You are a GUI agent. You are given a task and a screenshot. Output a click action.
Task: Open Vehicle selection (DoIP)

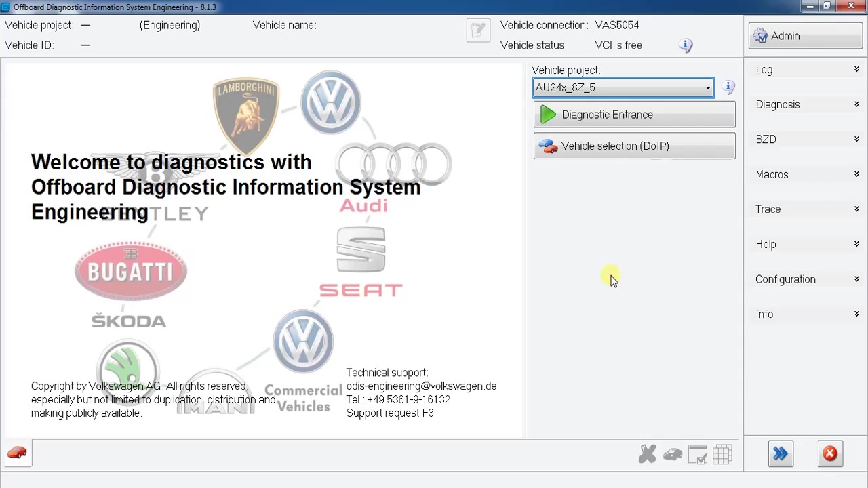pyautogui.click(x=634, y=146)
